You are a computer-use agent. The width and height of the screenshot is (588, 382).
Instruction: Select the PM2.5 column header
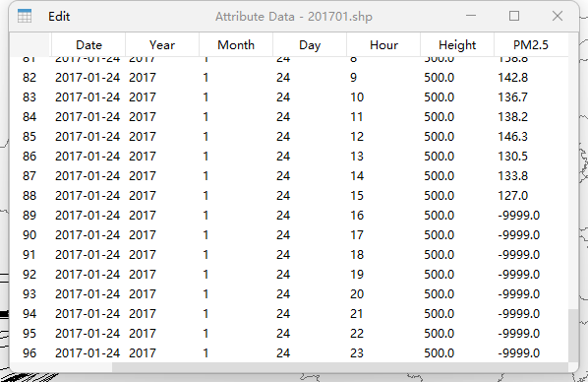[531, 45]
